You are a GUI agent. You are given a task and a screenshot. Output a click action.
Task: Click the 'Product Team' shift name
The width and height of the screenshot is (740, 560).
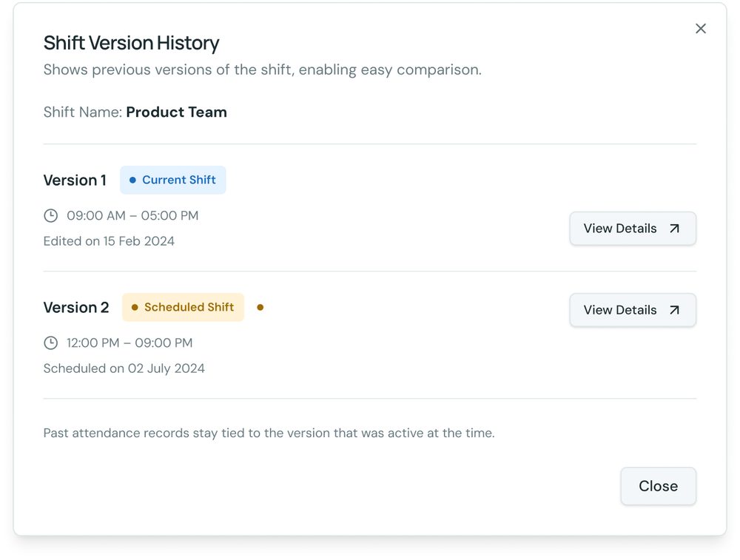click(177, 112)
